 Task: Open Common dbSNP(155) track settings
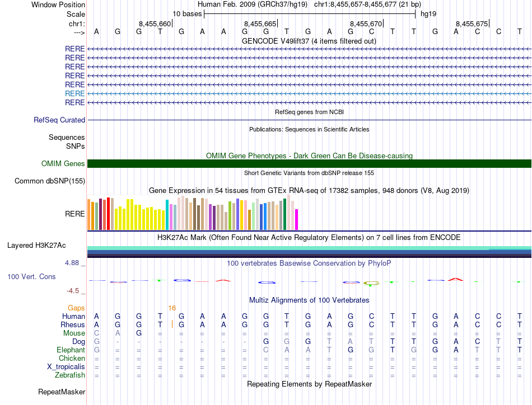50,181
